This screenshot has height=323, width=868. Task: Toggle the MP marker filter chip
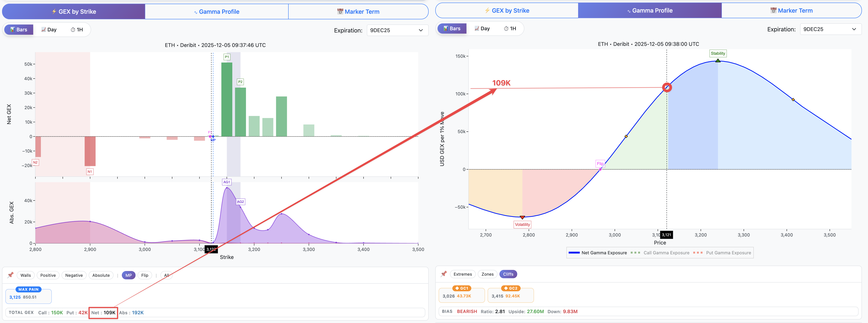click(x=128, y=275)
